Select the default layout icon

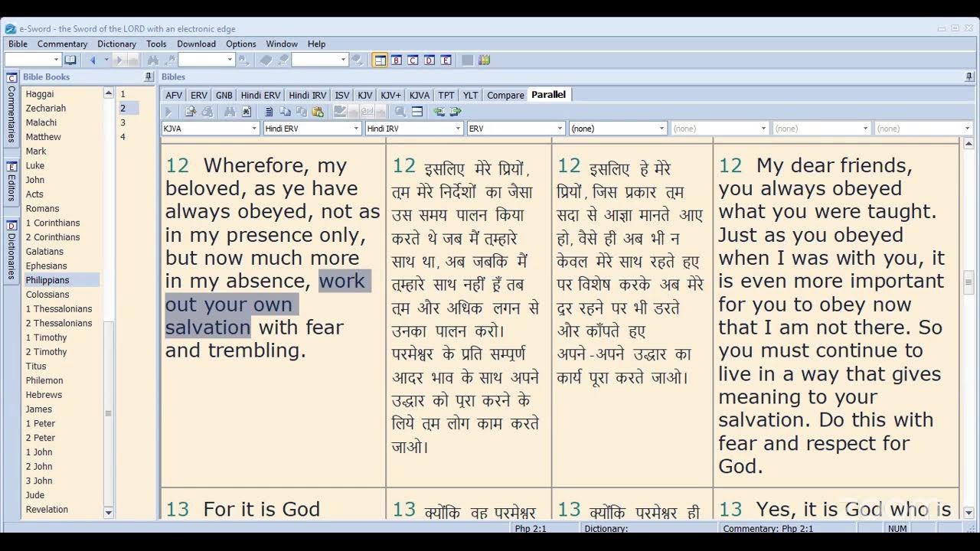[380, 60]
